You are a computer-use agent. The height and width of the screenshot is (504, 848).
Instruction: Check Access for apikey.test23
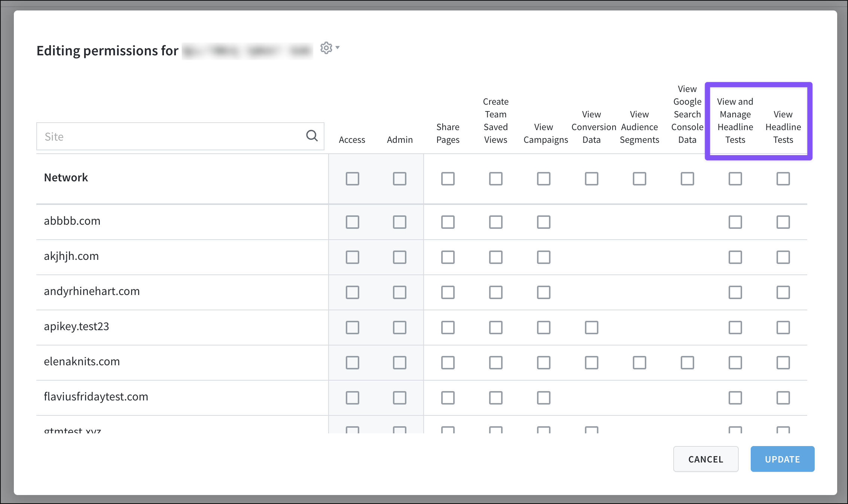[352, 328]
